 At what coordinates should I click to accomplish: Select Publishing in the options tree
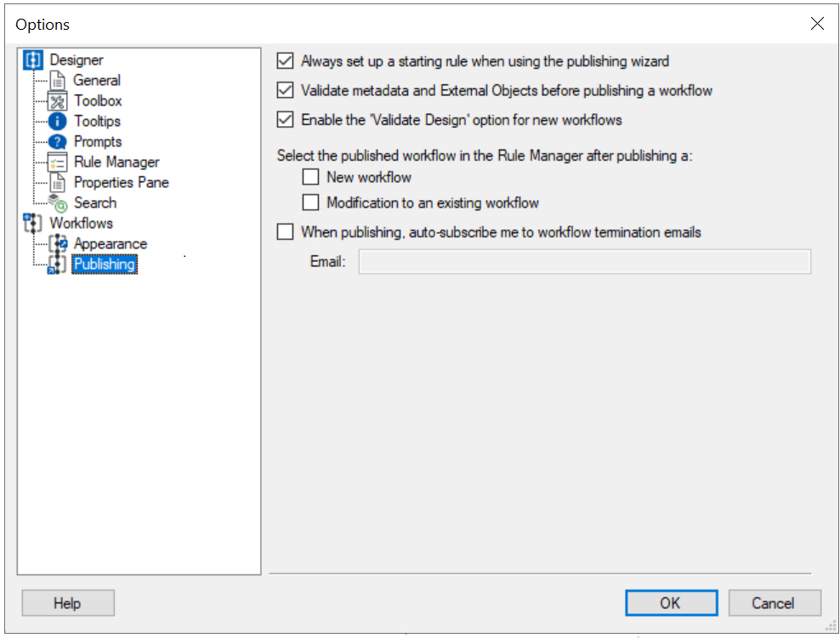coord(104,265)
